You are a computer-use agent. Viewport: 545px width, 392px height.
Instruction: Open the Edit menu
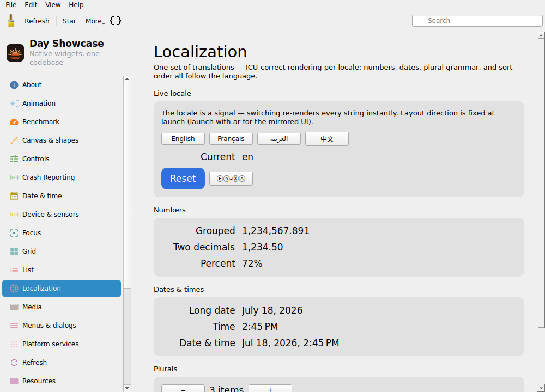(31, 5)
